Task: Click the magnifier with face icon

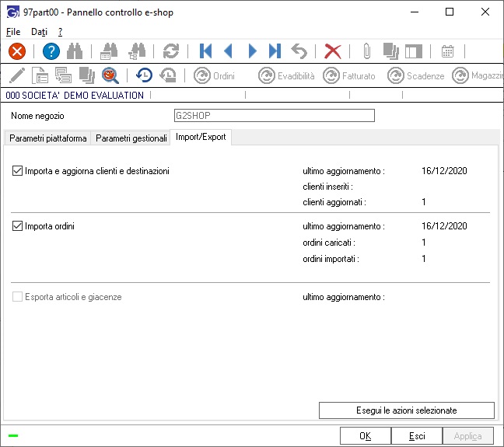Action: 110,76
